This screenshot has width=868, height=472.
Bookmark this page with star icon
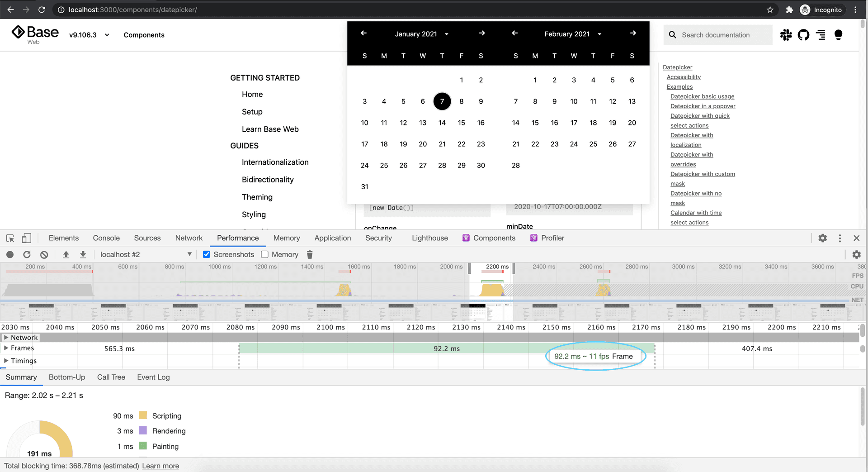(x=770, y=10)
